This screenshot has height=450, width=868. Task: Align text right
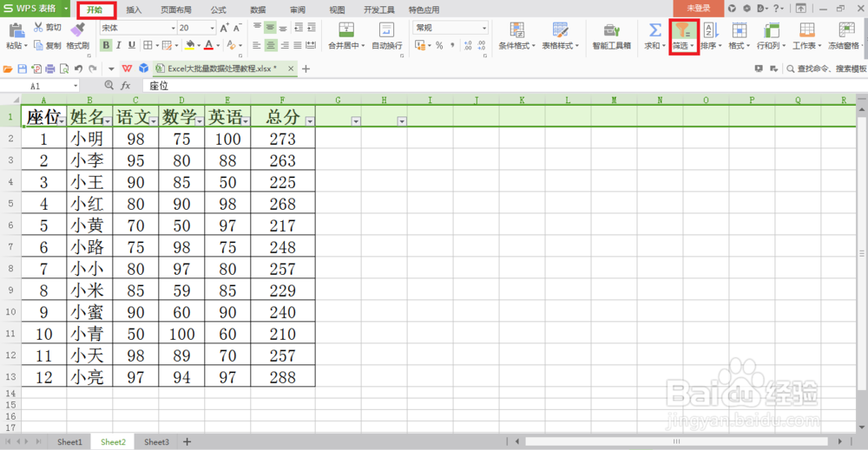tap(285, 45)
